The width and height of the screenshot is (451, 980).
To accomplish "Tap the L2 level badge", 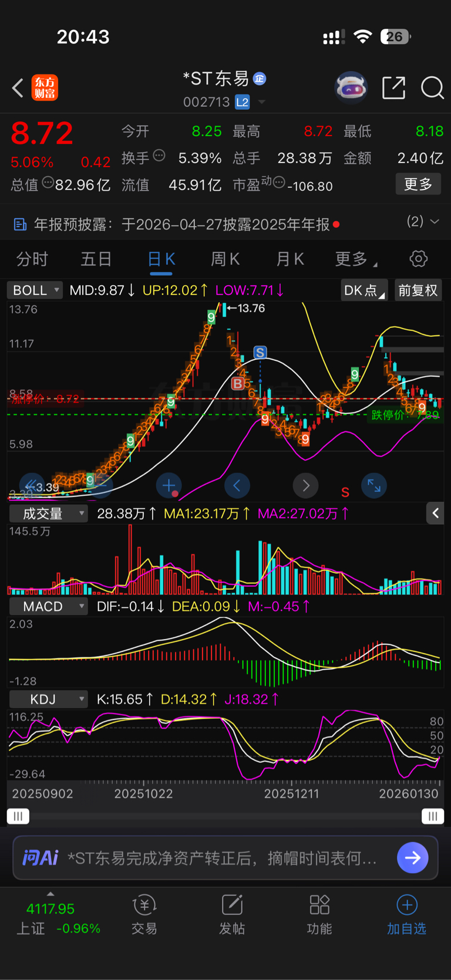I will tap(243, 102).
